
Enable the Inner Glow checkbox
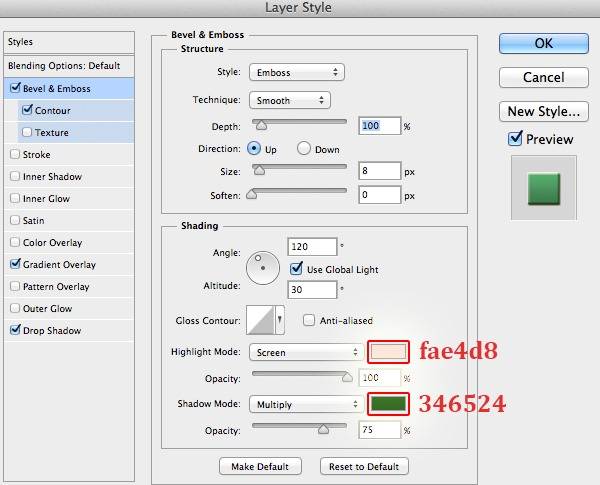(15, 198)
